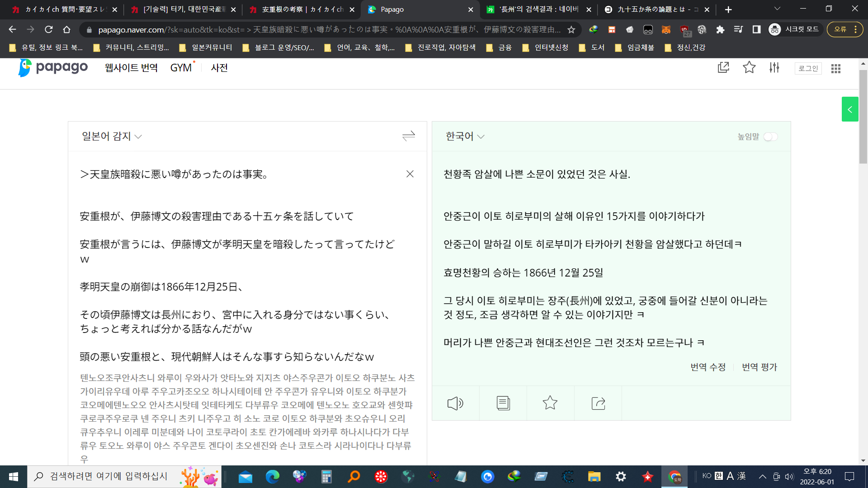Open favorites star icon in Papago header
Viewport: 868px width, 488px height.
click(x=749, y=68)
